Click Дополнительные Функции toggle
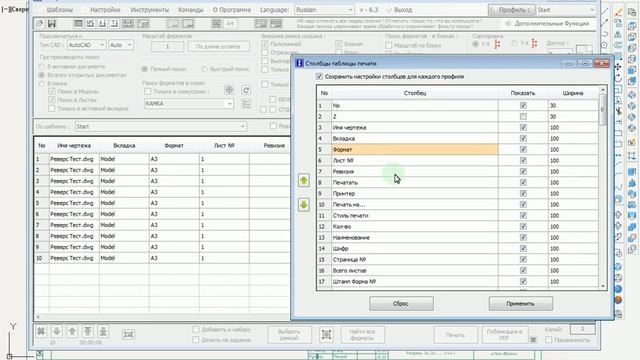 [x=548, y=24]
